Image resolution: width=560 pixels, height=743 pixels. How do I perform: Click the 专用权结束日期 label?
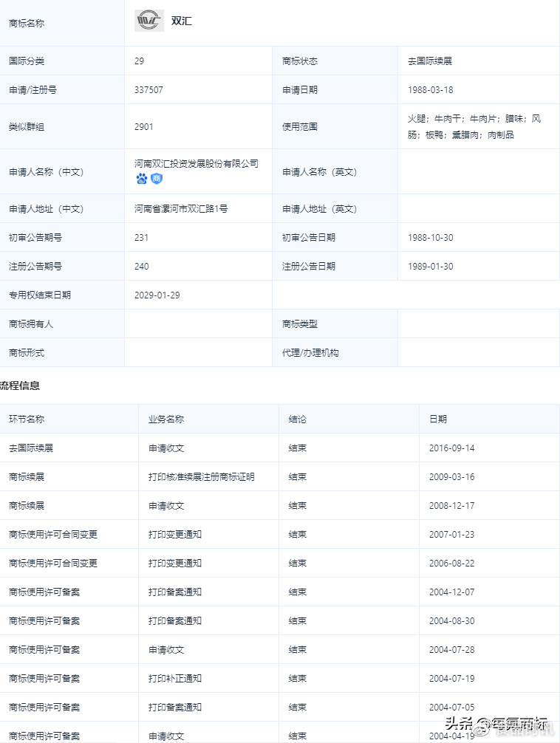pos(40,295)
